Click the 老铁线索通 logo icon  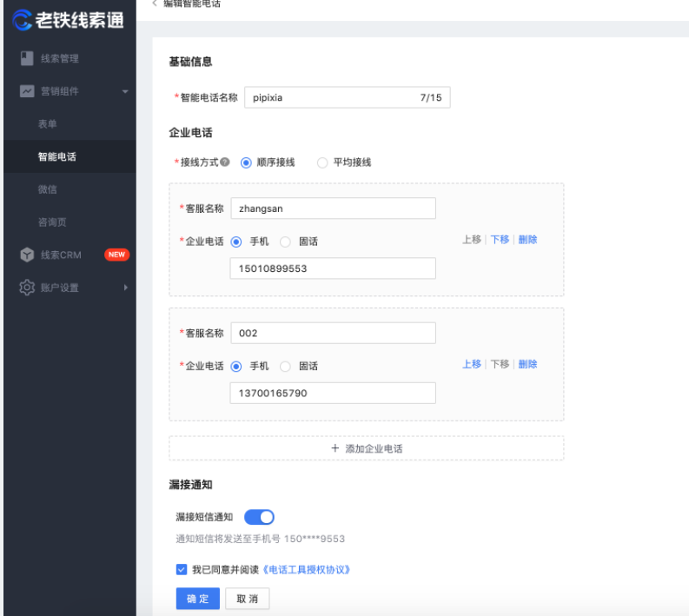coord(22,20)
